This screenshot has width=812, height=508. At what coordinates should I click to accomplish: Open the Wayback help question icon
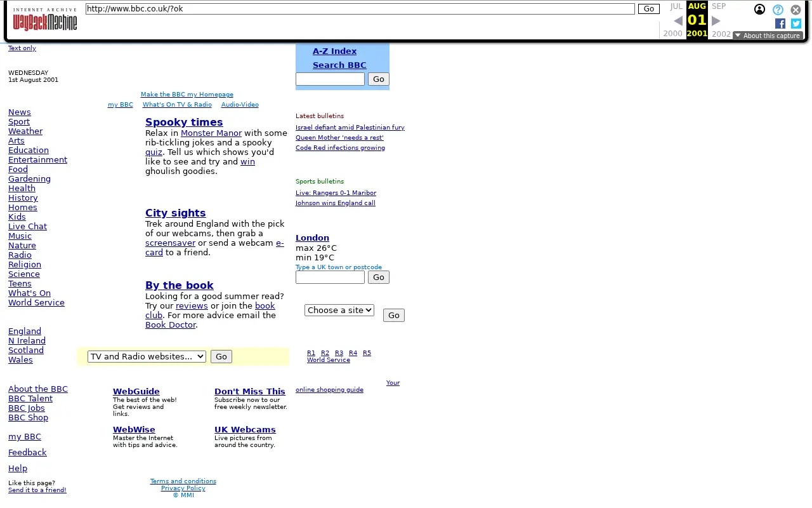[778, 10]
